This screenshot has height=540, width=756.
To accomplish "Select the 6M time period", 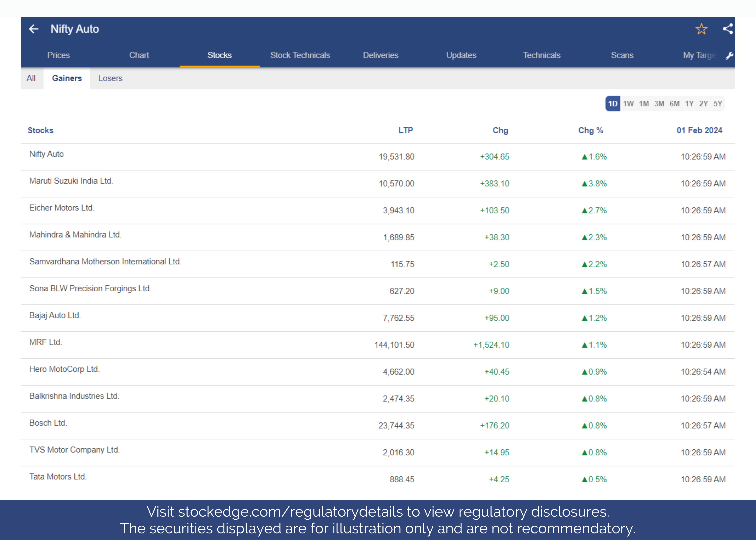I will click(675, 104).
